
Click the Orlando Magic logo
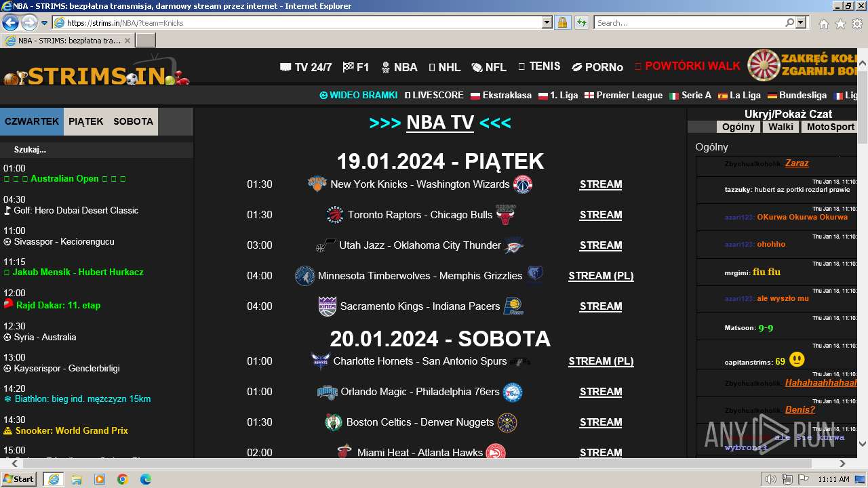(x=328, y=392)
